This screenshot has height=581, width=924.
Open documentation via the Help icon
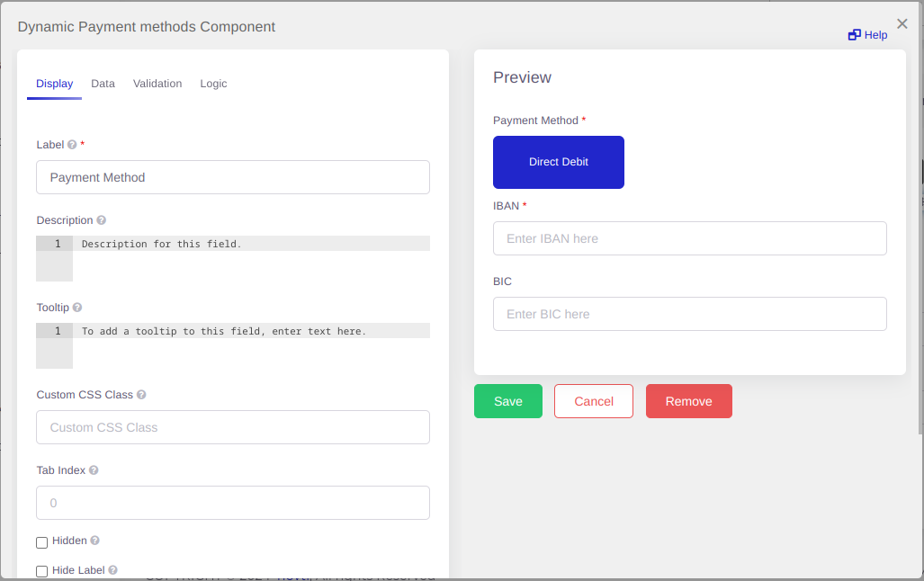pos(866,34)
